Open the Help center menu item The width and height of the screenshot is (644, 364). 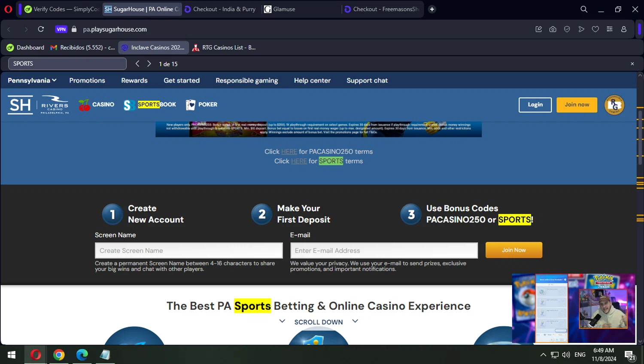pyautogui.click(x=312, y=80)
